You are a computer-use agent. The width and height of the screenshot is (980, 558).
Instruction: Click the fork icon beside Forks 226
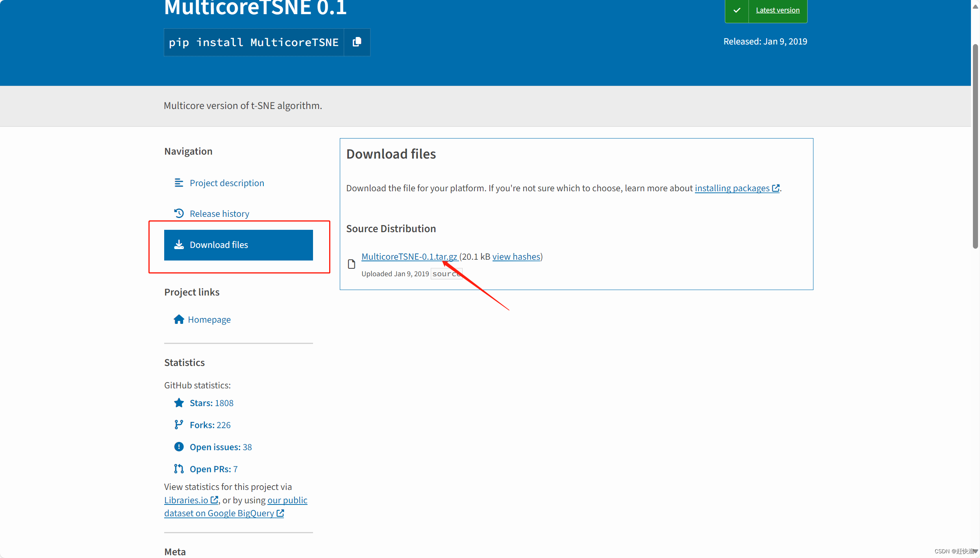pos(179,425)
